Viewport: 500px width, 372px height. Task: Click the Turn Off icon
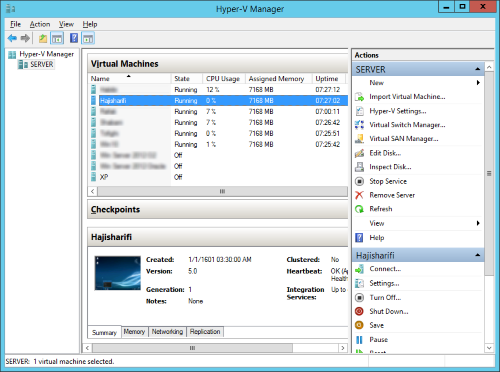[x=359, y=297]
